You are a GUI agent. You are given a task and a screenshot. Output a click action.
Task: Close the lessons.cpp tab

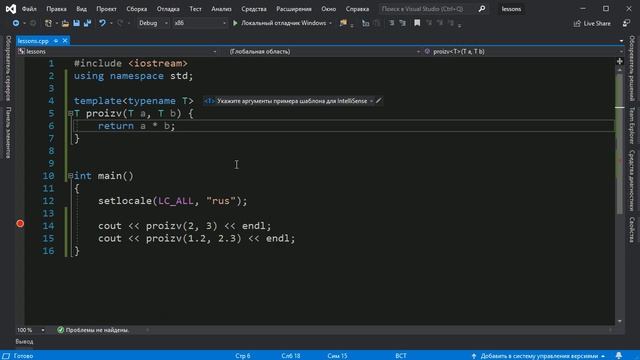pos(65,41)
